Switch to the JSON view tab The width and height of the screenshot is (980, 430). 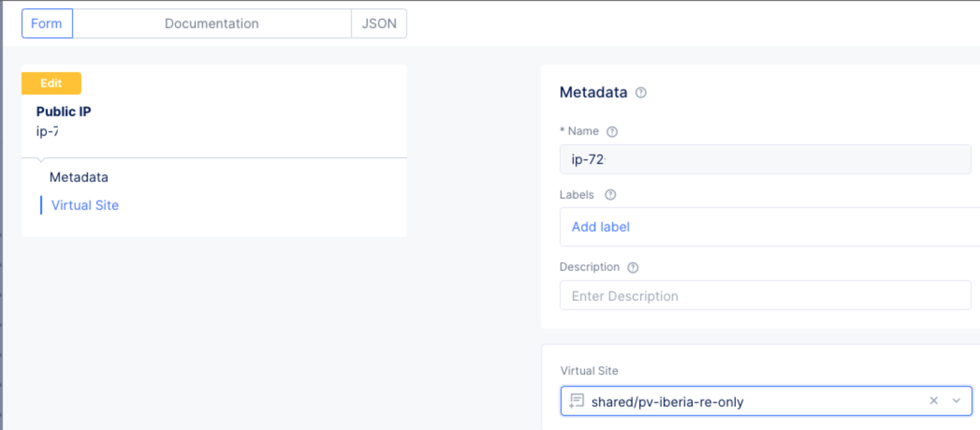click(x=379, y=23)
